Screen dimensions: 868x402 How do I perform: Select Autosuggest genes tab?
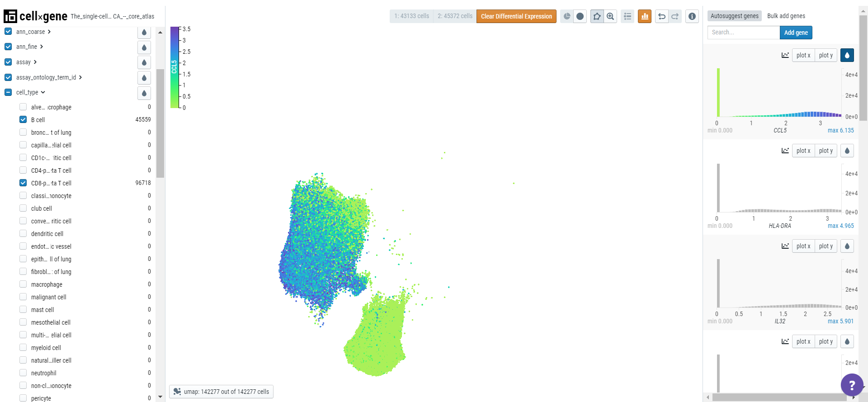tap(735, 16)
